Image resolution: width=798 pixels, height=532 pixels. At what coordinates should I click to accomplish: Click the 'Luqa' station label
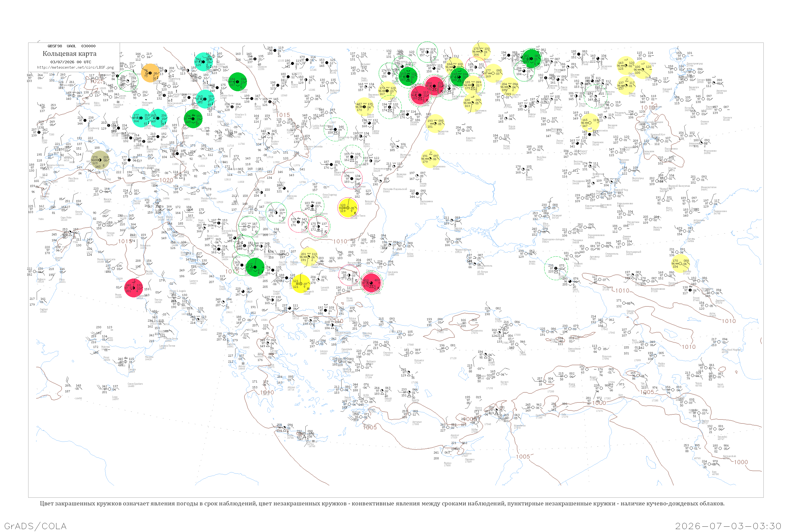[x=115, y=397]
